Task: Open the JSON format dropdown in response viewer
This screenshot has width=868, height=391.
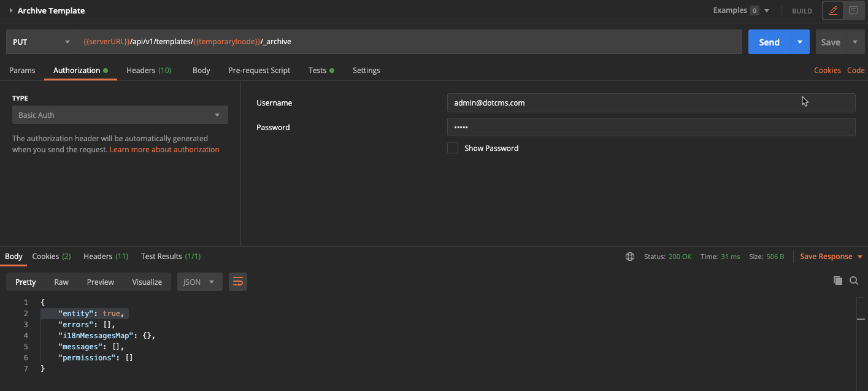Action: pos(199,282)
